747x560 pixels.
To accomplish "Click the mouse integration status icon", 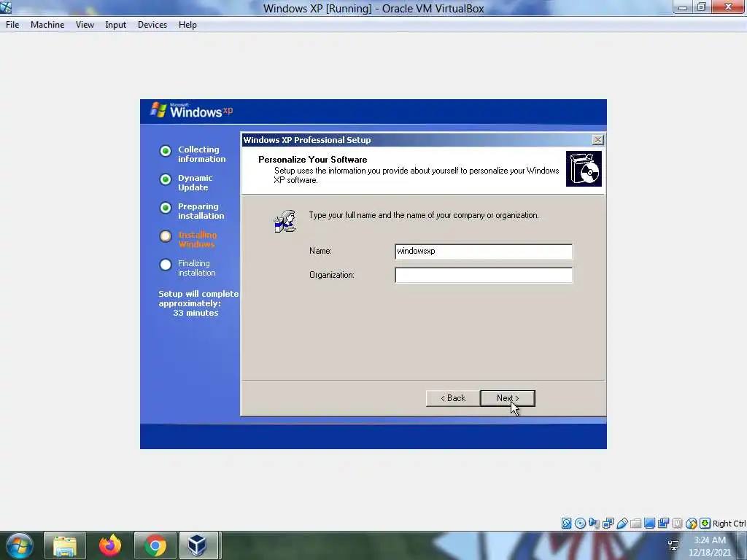I will click(692, 524).
